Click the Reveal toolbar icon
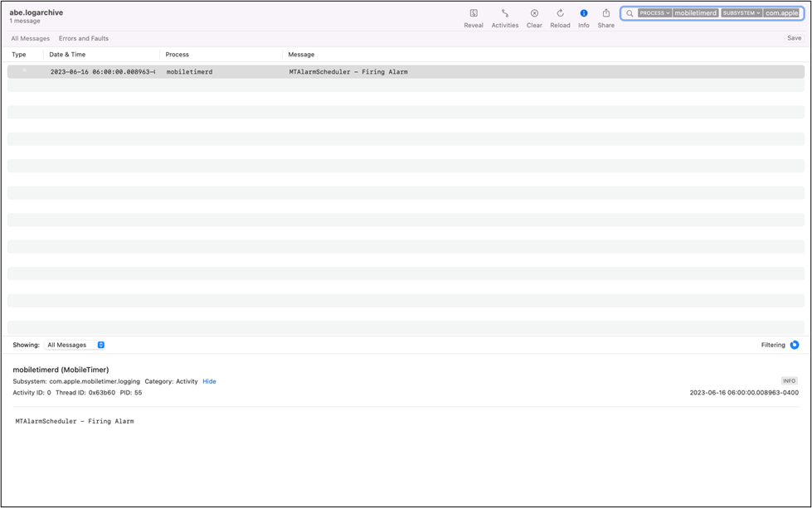The height and width of the screenshot is (508, 812). [x=474, y=14]
